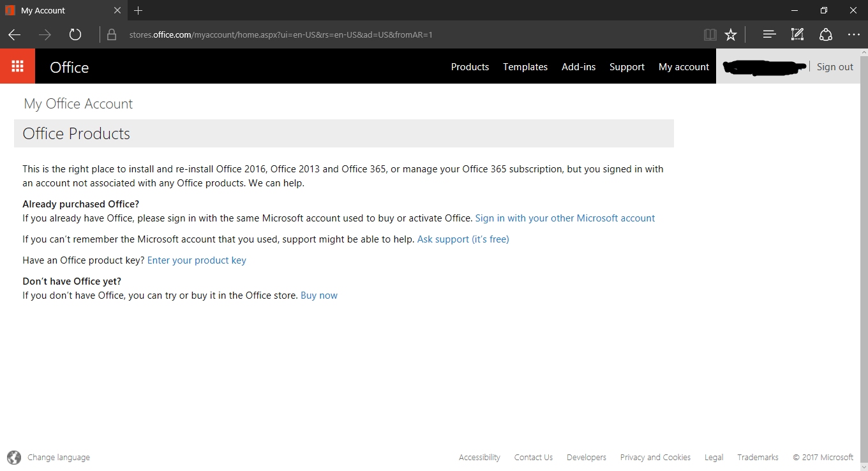The height and width of the screenshot is (471, 868).
Task: Click the Buy now link
Action: [319, 295]
